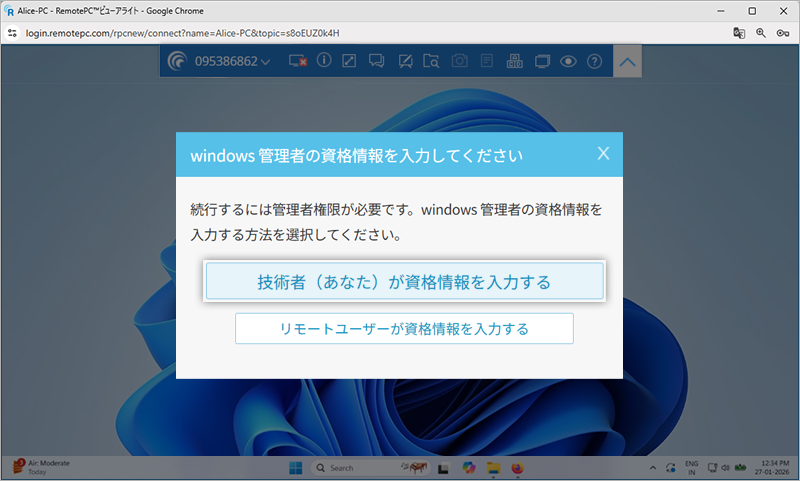The image size is (800, 481).
Task: Click the camera screenshot icon
Action: (459, 61)
